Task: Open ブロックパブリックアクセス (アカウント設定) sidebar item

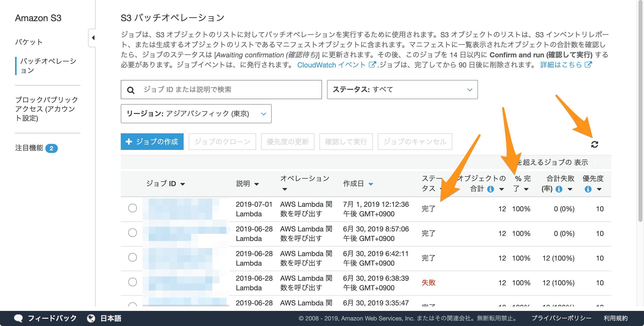Action: 47,109
